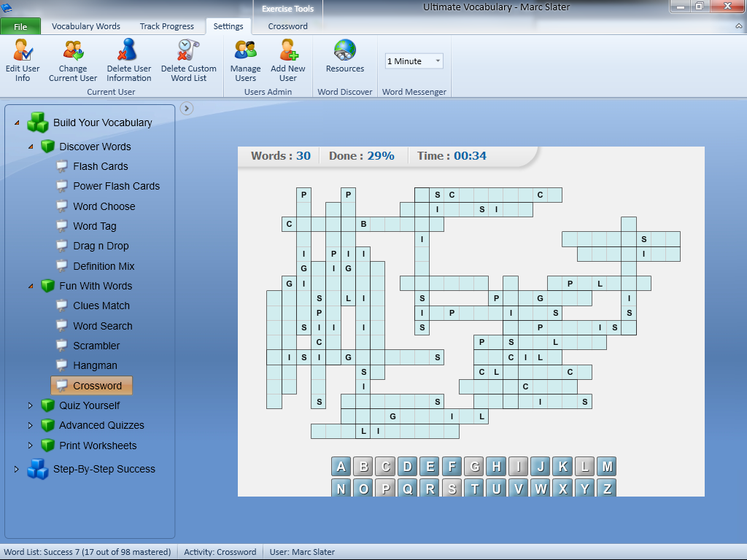Screen dimensions: 747x560
Task: Switch to the Vocabulary Words tab
Action: pyautogui.click(x=86, y=26)
